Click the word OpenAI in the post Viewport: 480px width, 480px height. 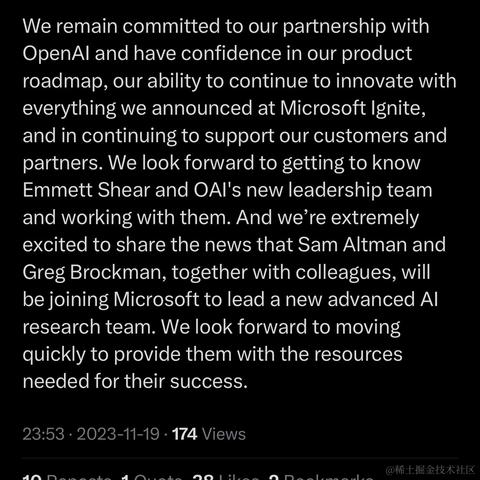coord(56,54)
